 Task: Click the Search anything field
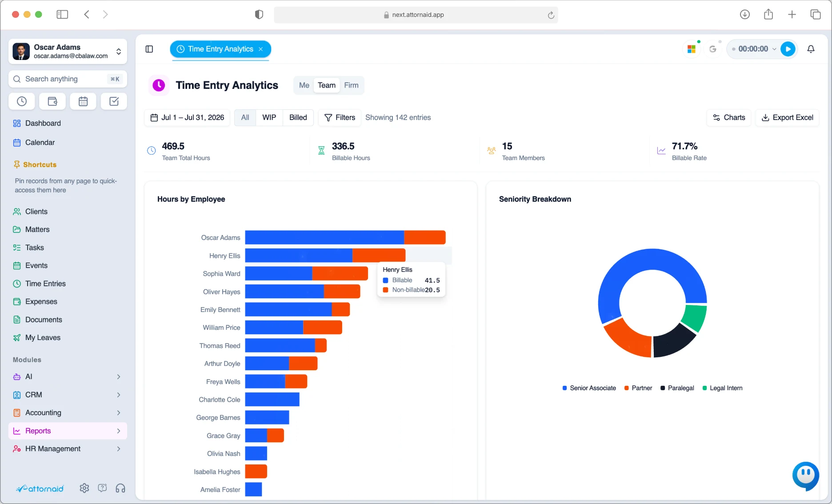(x=68, y=79)
